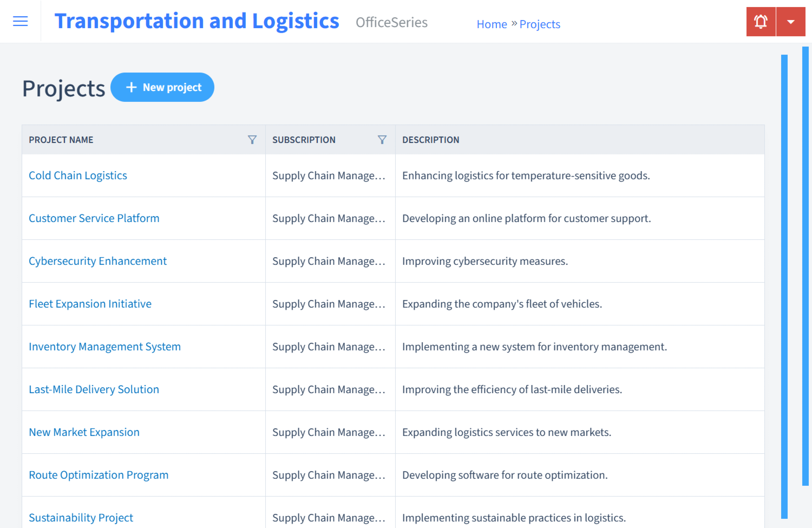Screen dimensions: 812x528
Task: Open the Subscription column filter
Action: [383, 140]
